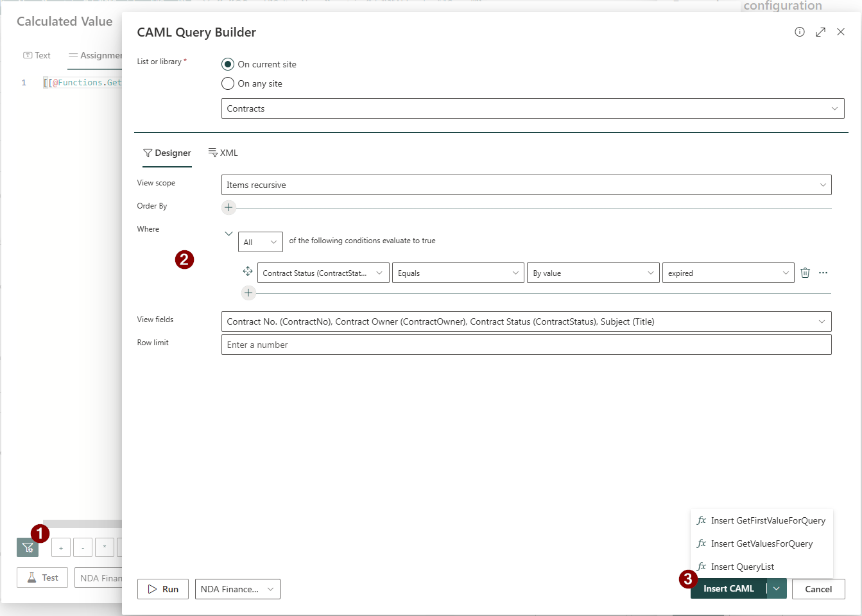862x616 pixels.
Task: Choose Insert QueryList from menu
Action: pyautogui.click(x=742, y=567)
